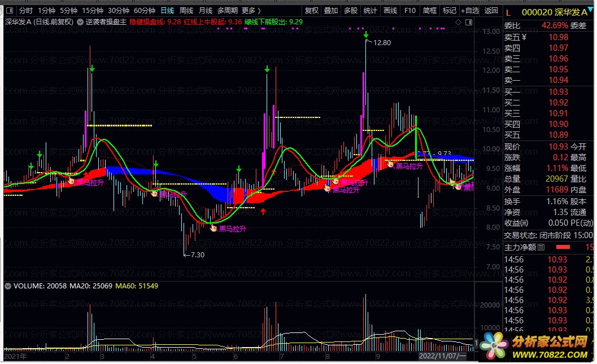
Task: Switch to the 分时 intraday view
Action: (x=26, y=11)
